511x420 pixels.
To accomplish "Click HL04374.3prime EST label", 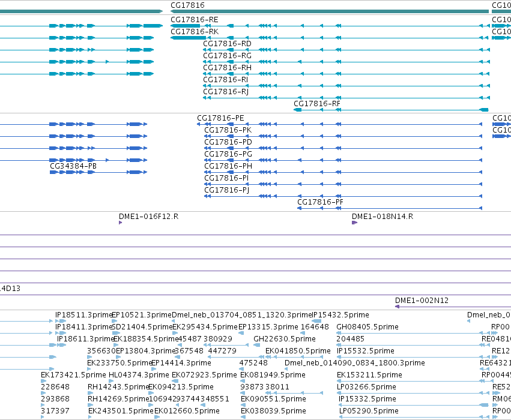I will click(x=139, y=375).
